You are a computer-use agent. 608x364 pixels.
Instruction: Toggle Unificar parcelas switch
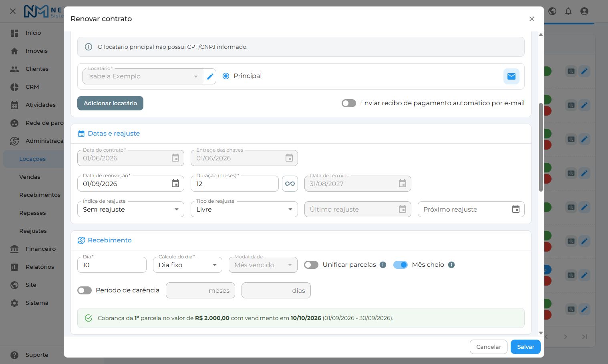pyautogui.click(x=311, y=265)
